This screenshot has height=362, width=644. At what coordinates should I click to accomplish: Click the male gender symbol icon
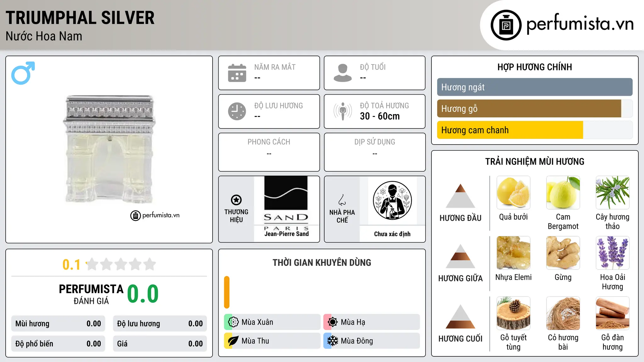coord(23,73)
